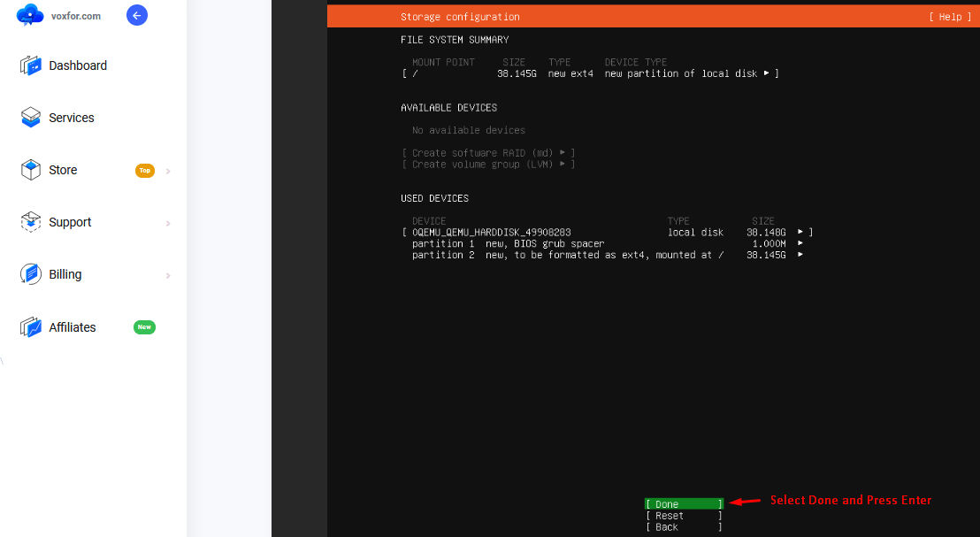Screen dimensions: 980x537
Task: Expand the Support submenu chevron
Action: 168,222
